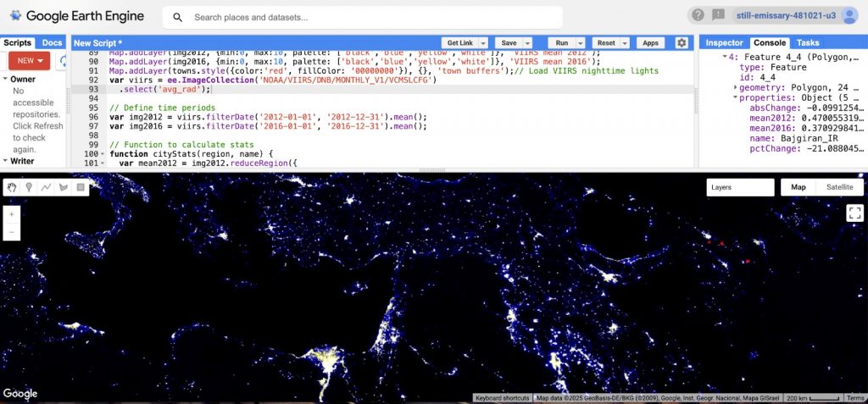Select the draw line tool

pos(46,187)
